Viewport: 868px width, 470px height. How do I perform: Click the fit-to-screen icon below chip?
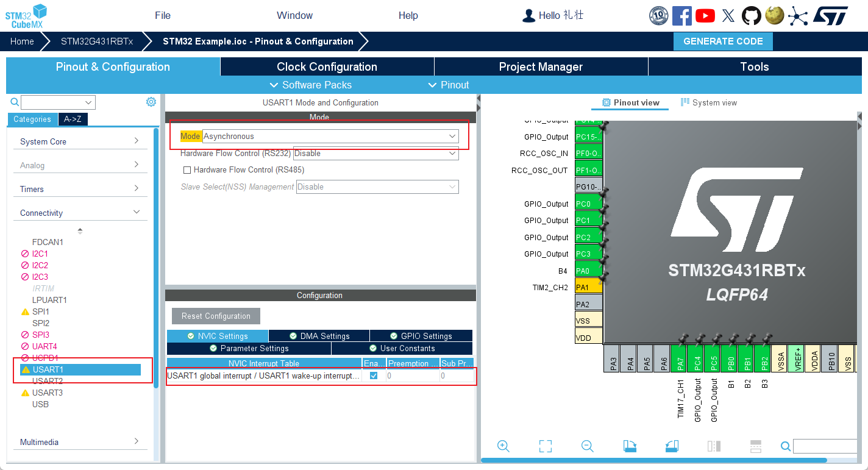(546, 446)
